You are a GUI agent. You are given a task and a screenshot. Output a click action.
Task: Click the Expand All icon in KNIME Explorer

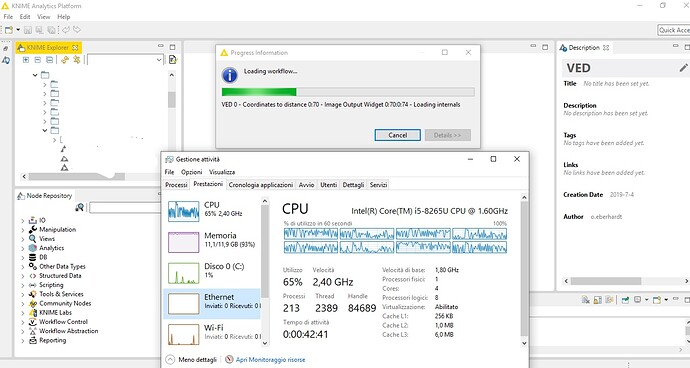click(x=26, y=60)
